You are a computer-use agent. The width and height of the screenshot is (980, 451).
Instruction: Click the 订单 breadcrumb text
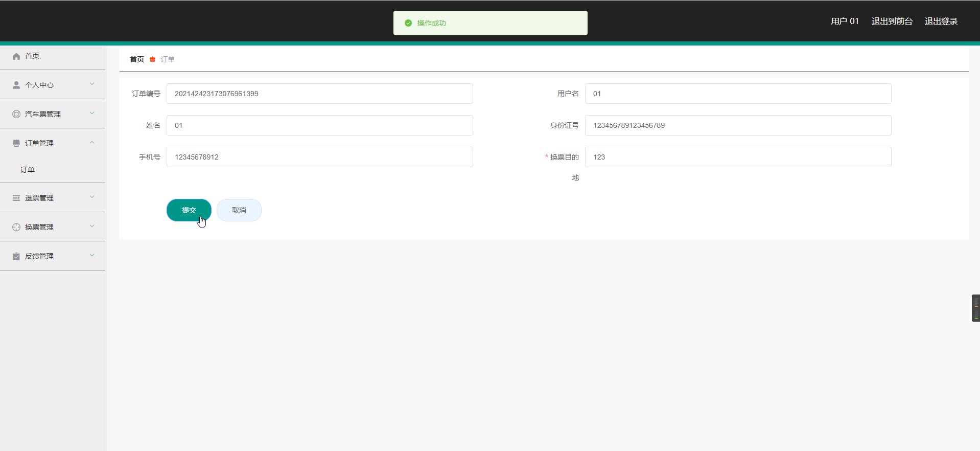[168, 59]
